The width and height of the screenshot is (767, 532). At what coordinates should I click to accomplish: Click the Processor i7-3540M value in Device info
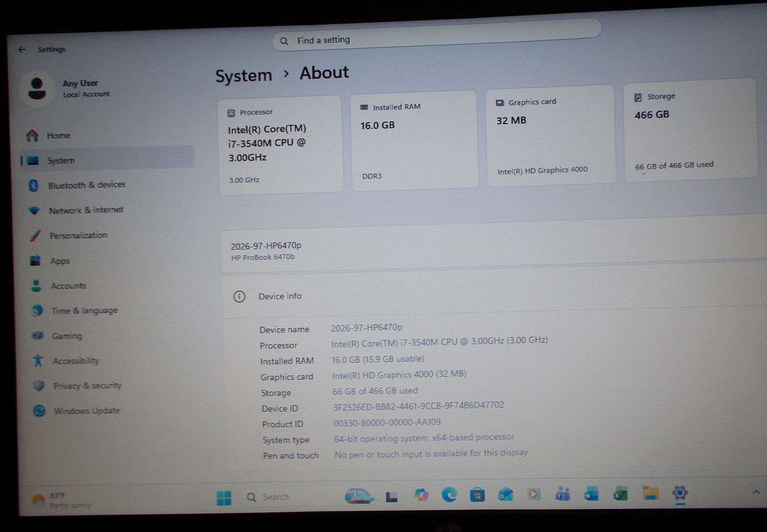click(439, 342)
